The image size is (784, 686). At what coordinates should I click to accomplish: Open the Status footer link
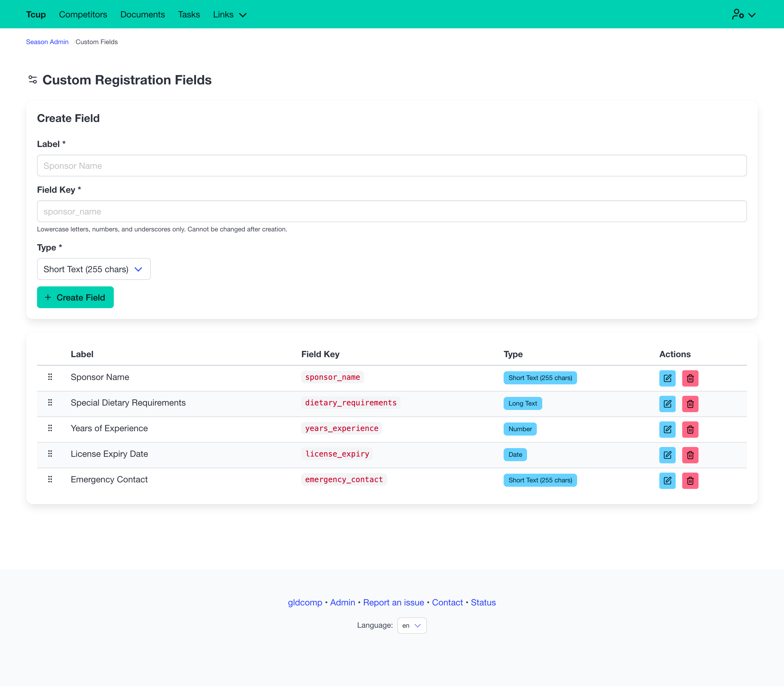tap(483, 602)
